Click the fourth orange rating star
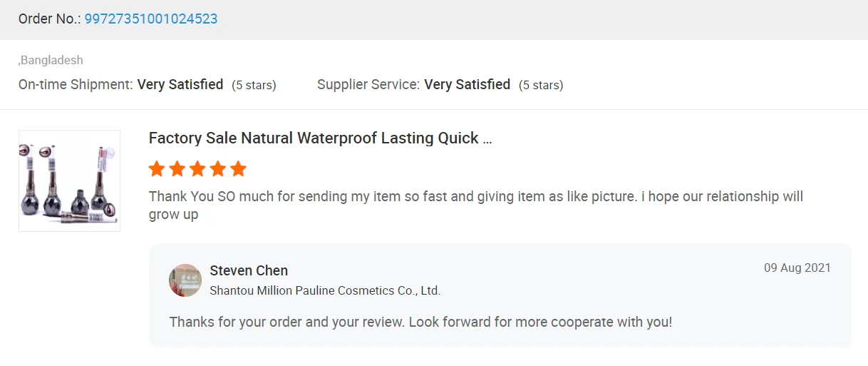This screenshot has width=868, height=366. [218, 169]
